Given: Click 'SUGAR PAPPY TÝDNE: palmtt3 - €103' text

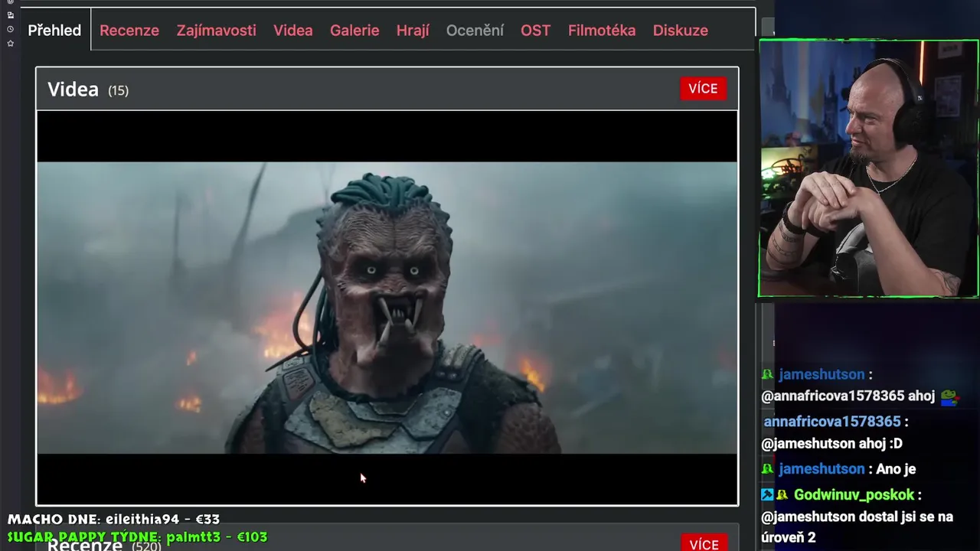Looking at the screenshot, I should (137, 537).
